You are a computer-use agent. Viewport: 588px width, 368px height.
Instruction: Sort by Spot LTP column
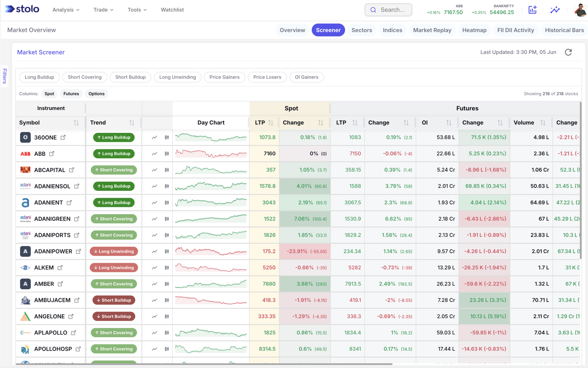[x=271, y=123]
